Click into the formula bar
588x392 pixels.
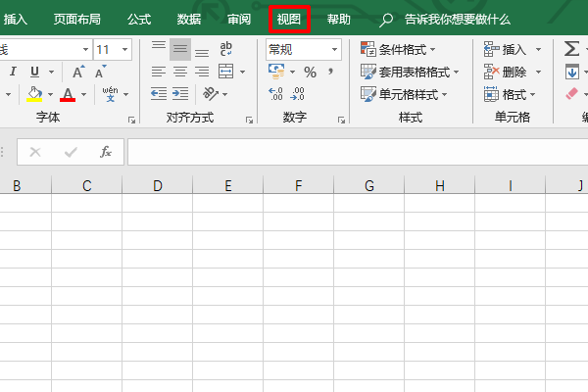[x=358, y=152]
